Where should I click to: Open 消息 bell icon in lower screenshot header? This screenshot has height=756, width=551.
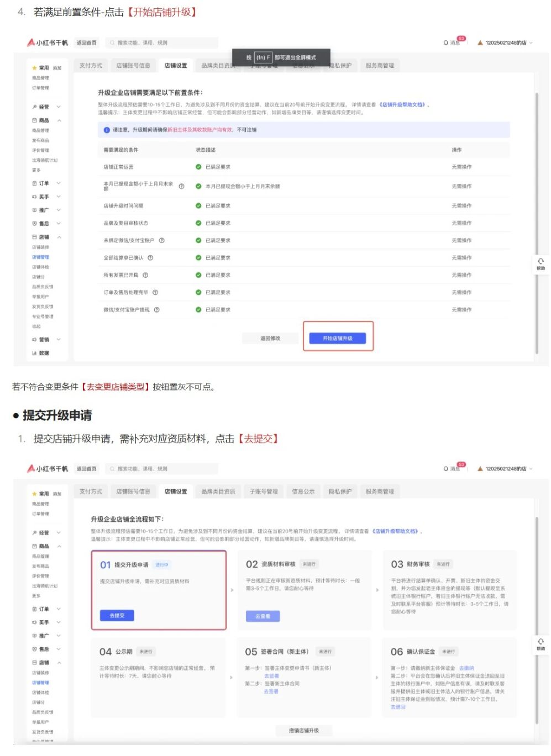pos(446,469)
